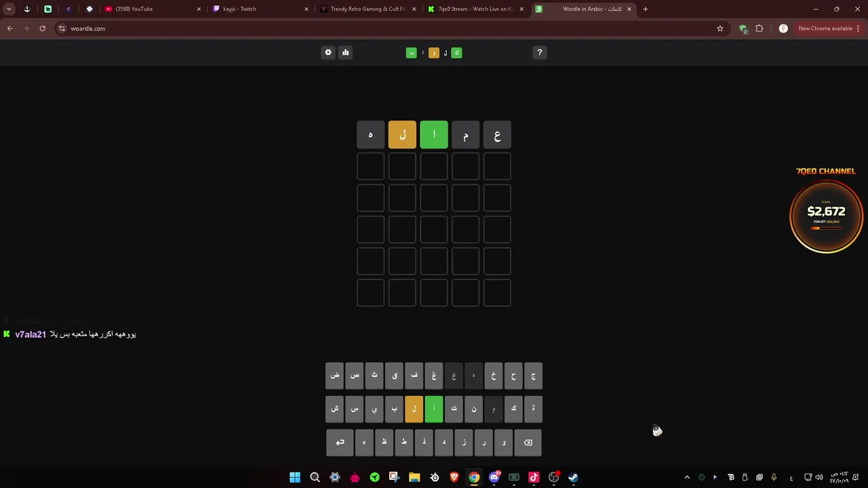Open Discord from the taskbar
The width and height of the screenshot is (868, 488).
(494, 477)
